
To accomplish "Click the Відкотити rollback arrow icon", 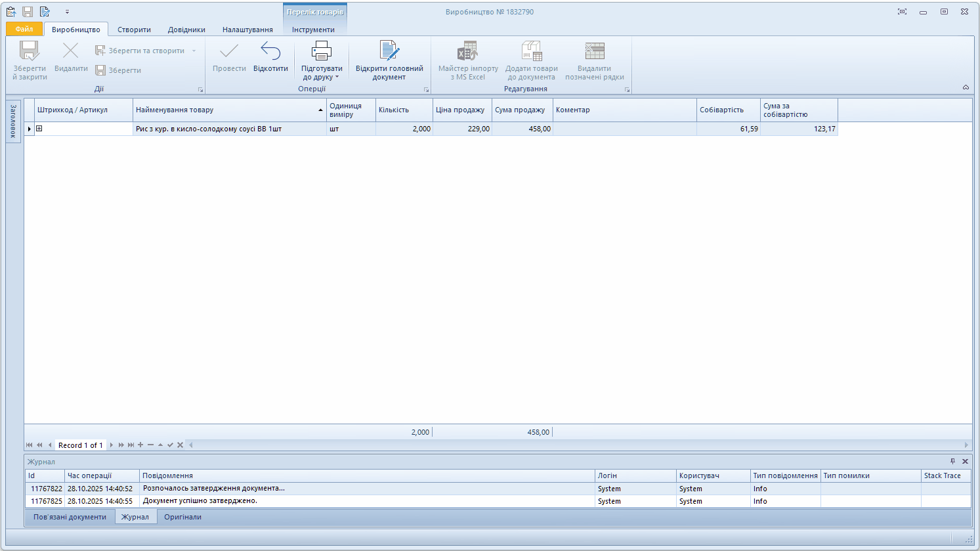I will point(270,52).
